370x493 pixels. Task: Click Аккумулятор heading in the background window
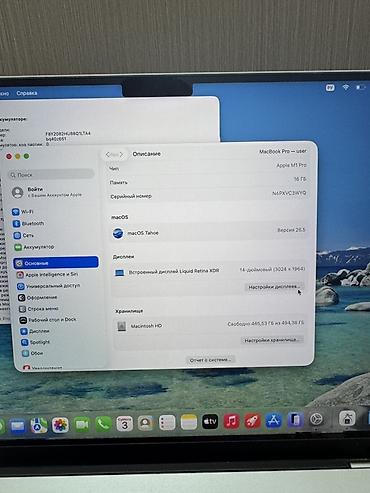13,119
